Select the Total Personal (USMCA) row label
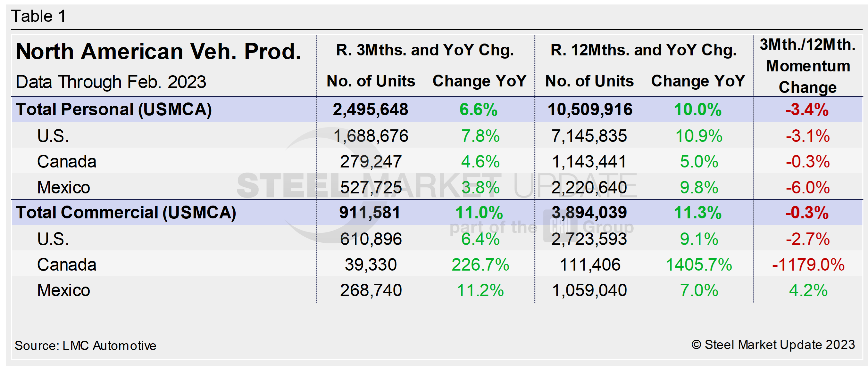The width and height of the screenshot is (868, 366). pos(114,110)
